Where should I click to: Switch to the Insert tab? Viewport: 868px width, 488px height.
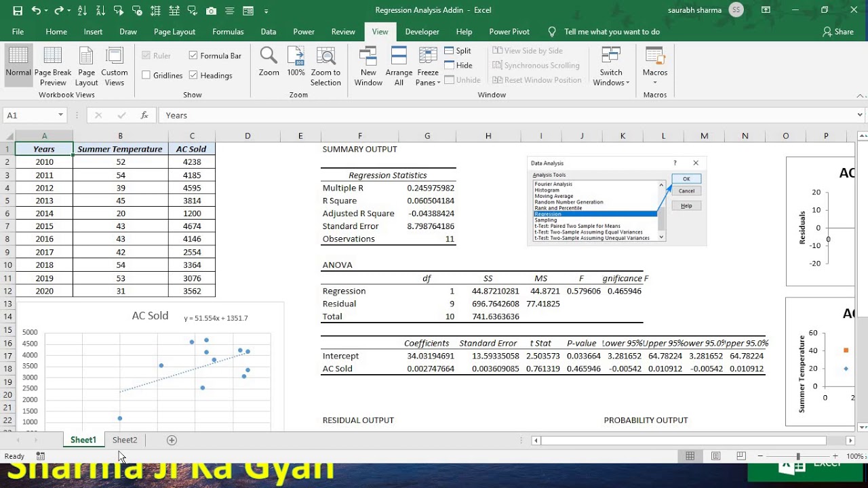coord(94,32)
